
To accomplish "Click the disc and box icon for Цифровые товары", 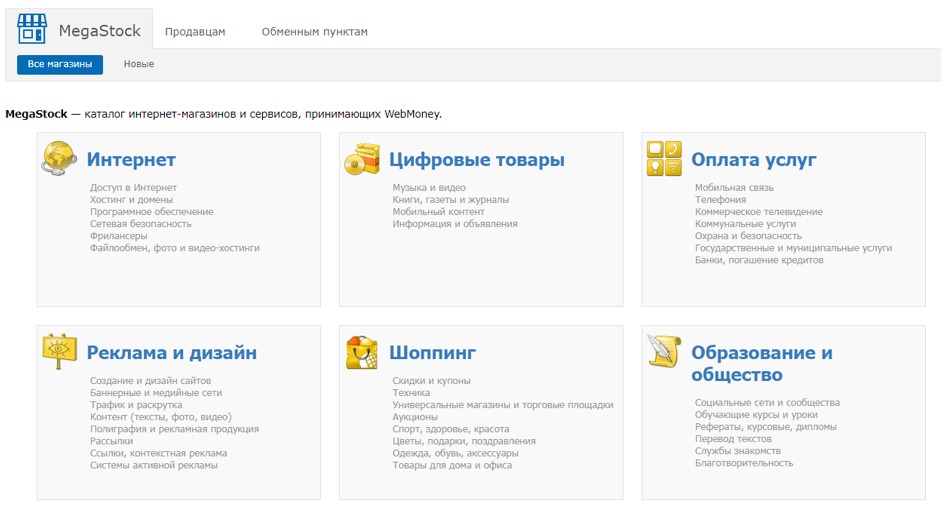I will (x=362, y=159).
